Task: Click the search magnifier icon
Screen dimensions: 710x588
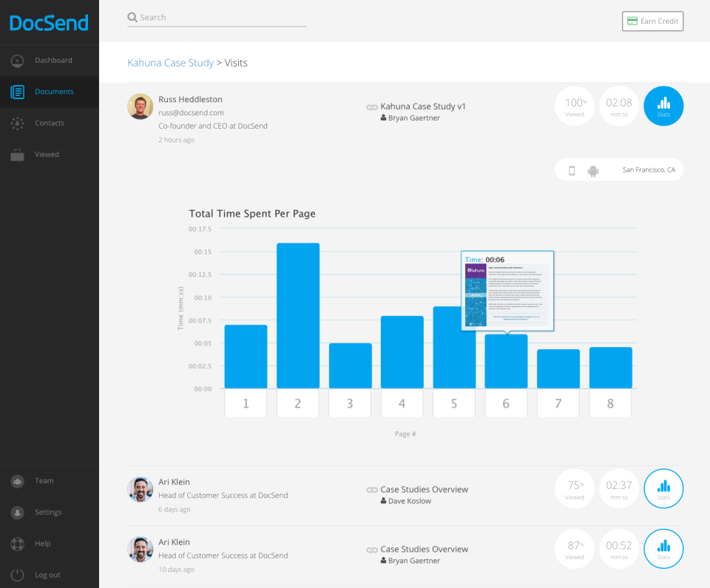Action: tap(132, 16)
